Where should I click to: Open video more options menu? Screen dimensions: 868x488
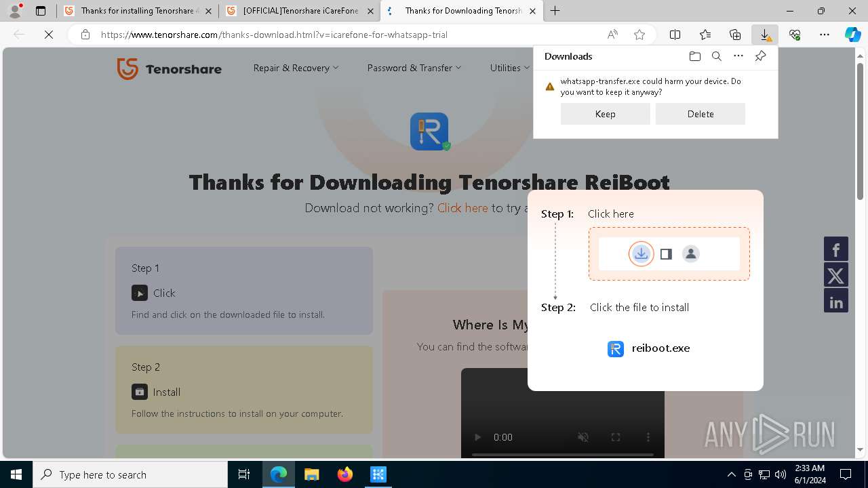coord(648,437)
